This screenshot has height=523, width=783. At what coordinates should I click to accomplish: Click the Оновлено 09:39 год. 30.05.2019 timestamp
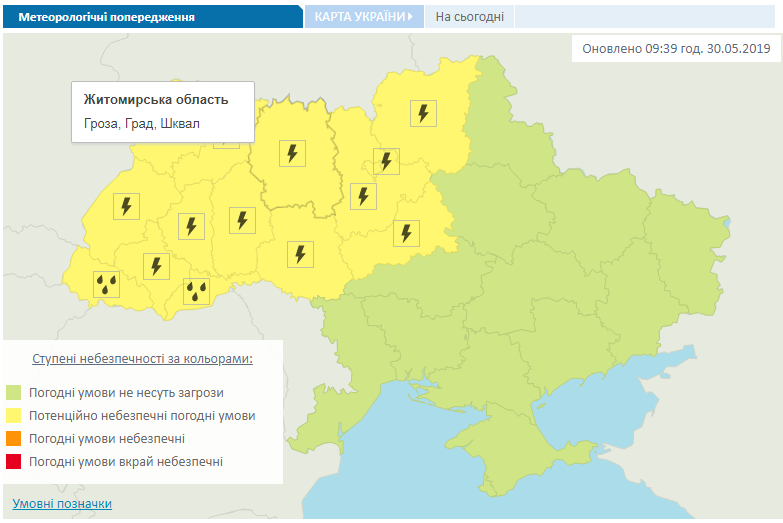click(x=676, y=48)
